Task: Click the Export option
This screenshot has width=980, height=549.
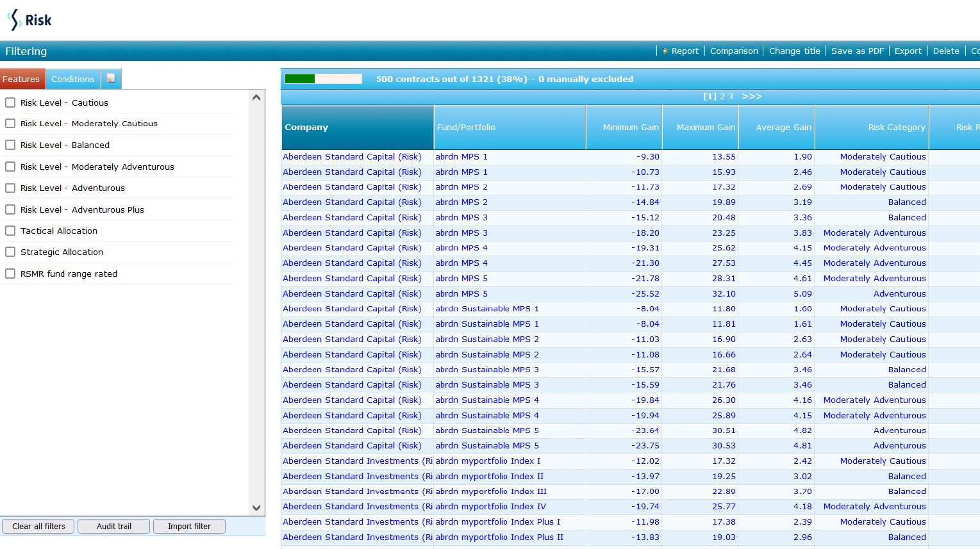Action: click(908, 51)
